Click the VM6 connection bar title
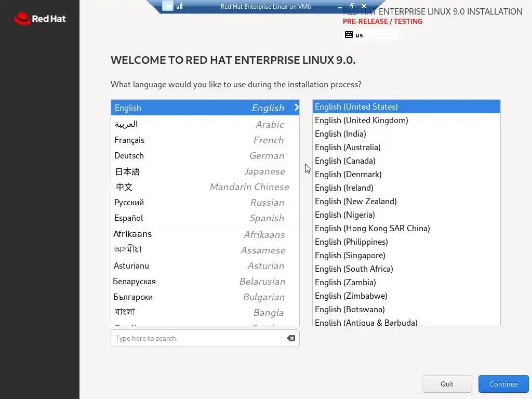The width and height of the screenshot is (532, 399). pyautogui.click(x=265, y=6)
